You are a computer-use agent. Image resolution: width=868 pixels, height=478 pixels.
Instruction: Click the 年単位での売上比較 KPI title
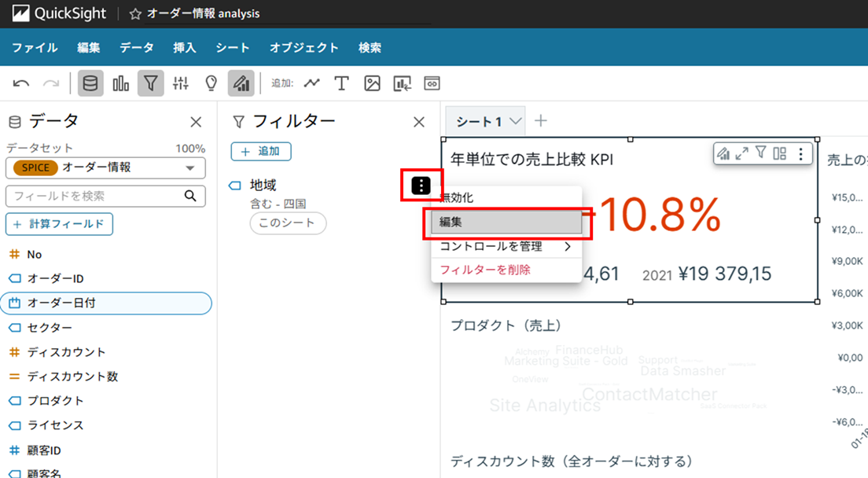pos(531,160)
